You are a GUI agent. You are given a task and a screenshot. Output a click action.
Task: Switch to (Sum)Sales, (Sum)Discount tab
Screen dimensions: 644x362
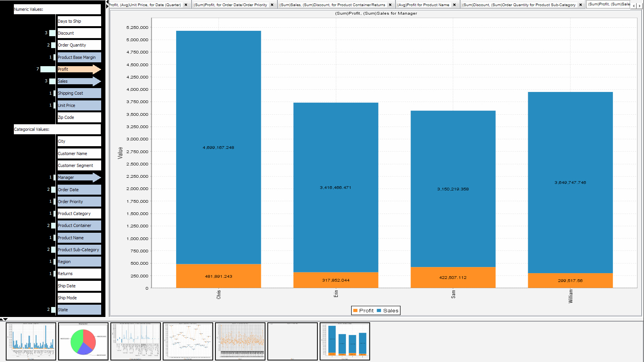(x=332, y=5)
